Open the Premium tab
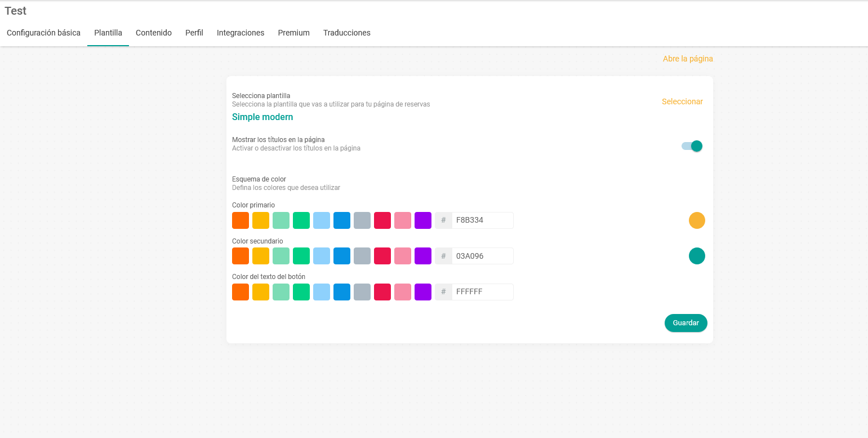This screenshot has width=868, height=438. click(293, 33)
